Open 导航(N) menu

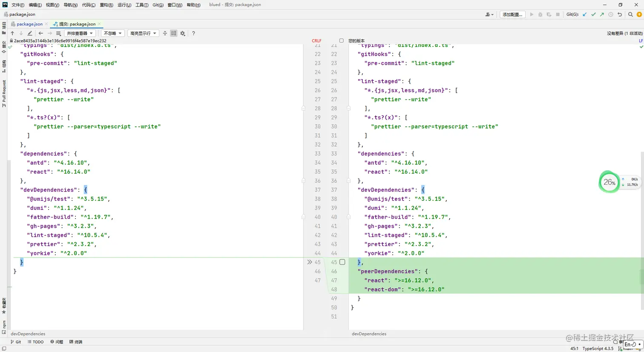pos(70,5)
